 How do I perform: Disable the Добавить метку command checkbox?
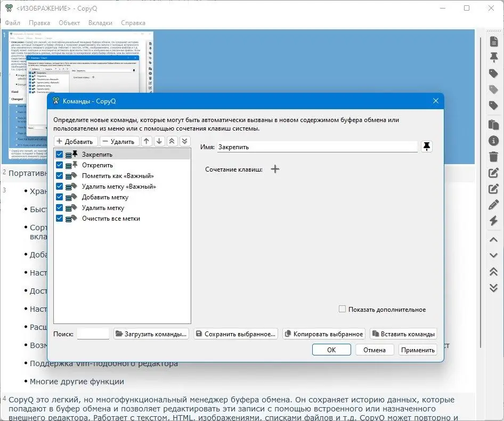coord(60,197)
